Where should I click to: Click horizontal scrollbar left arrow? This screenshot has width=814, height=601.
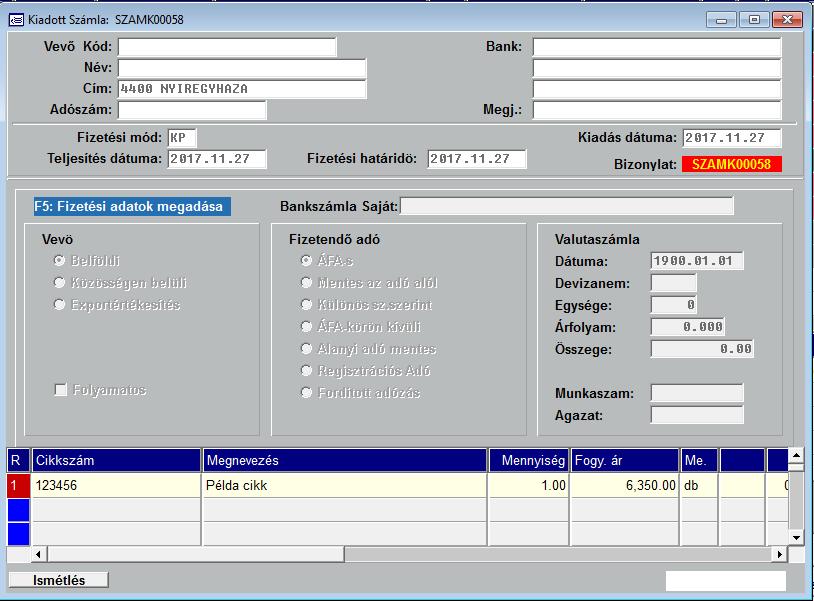(x=38, y=554)
